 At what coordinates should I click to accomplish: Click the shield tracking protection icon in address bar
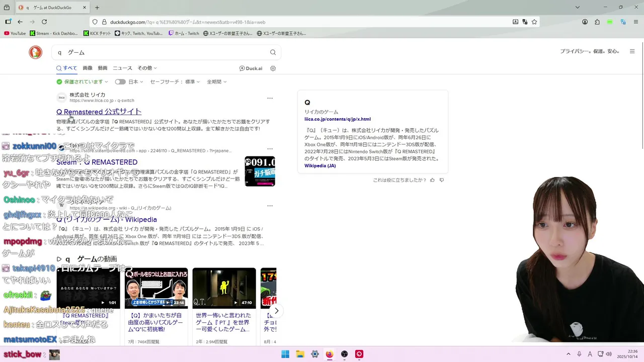(95, 22)
